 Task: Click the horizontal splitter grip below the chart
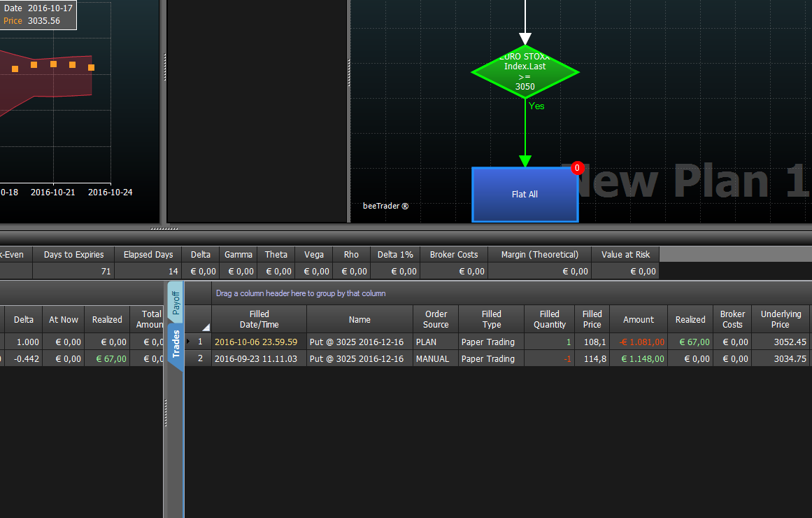click(164, 228)
